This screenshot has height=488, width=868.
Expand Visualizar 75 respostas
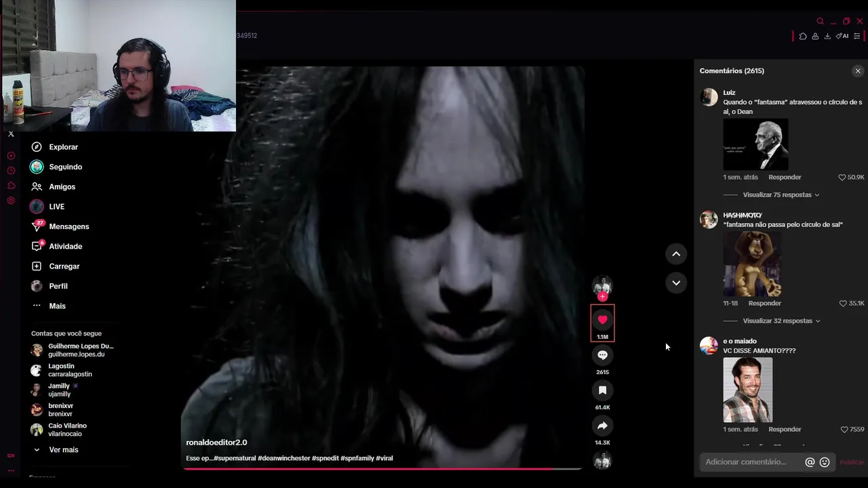pos(781,195)
